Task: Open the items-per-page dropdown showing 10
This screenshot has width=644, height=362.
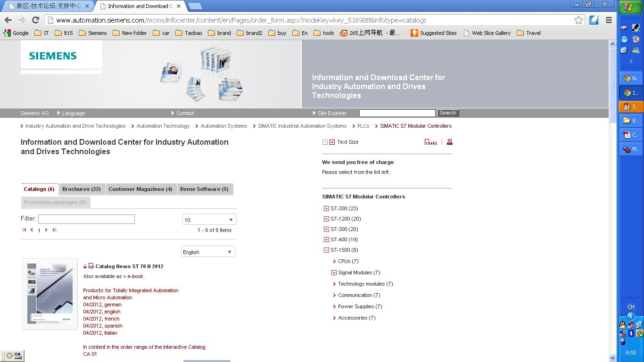Action: 209,220
